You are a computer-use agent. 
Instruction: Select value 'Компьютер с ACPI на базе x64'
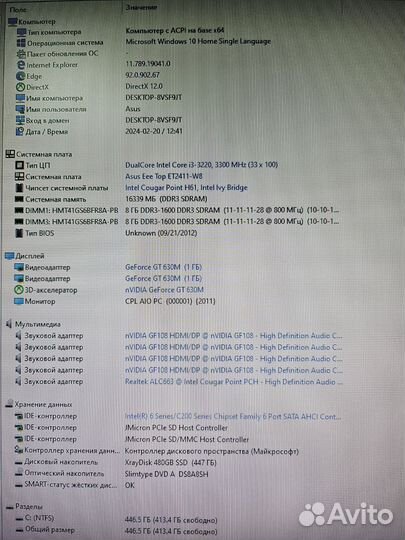point(175,31)
